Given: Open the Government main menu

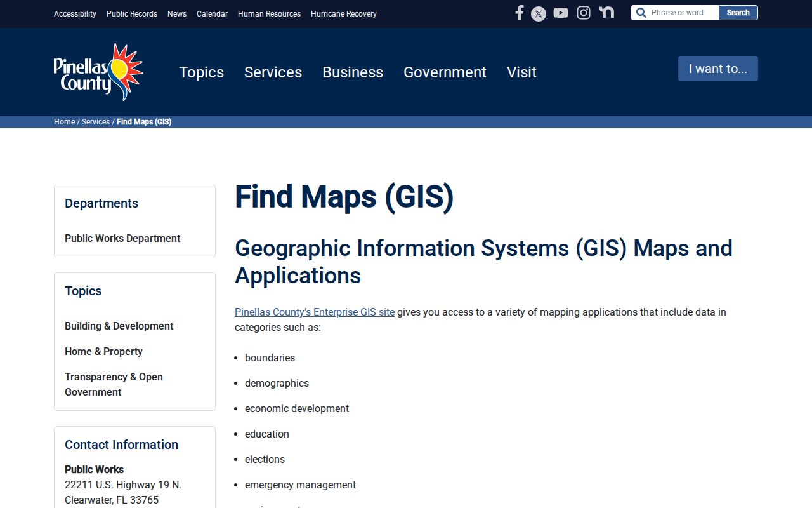Looking at the screenshot, I should coord(445,72).
